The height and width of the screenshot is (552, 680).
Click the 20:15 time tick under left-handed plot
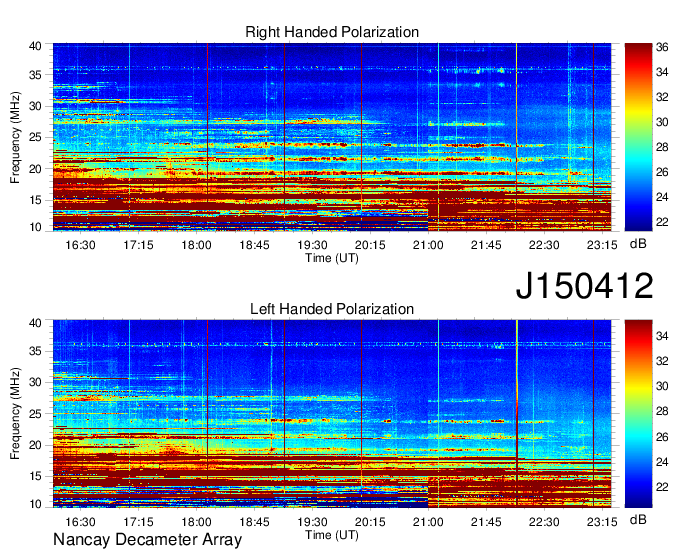(370, 522)
